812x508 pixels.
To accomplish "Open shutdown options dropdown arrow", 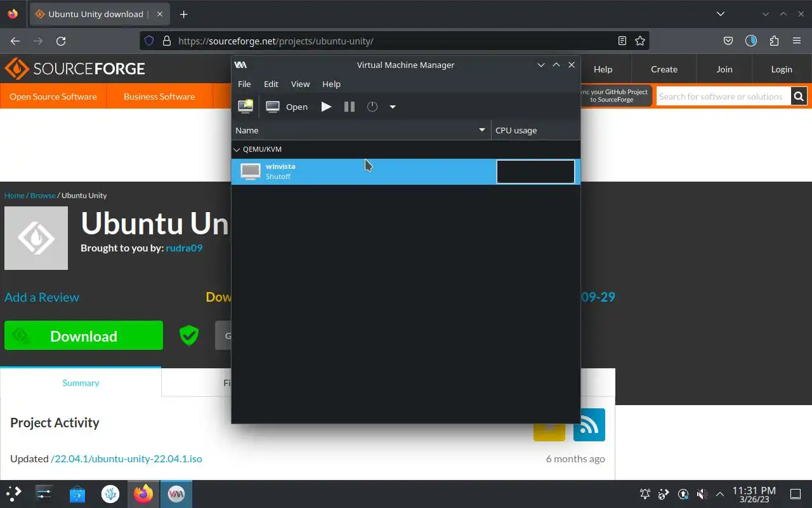I will coord(393,107).
